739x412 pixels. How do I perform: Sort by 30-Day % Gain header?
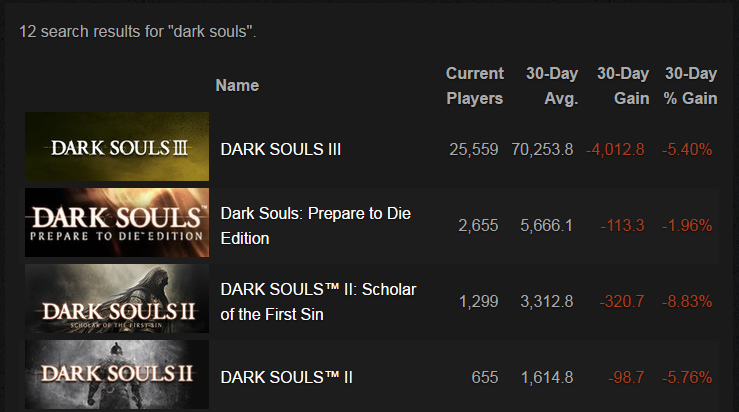[690, 86]
